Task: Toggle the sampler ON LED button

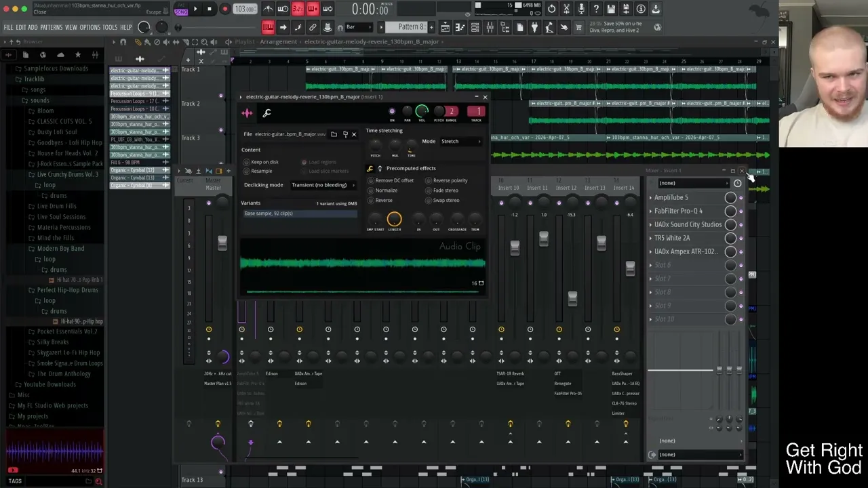Action: [392, 111]
